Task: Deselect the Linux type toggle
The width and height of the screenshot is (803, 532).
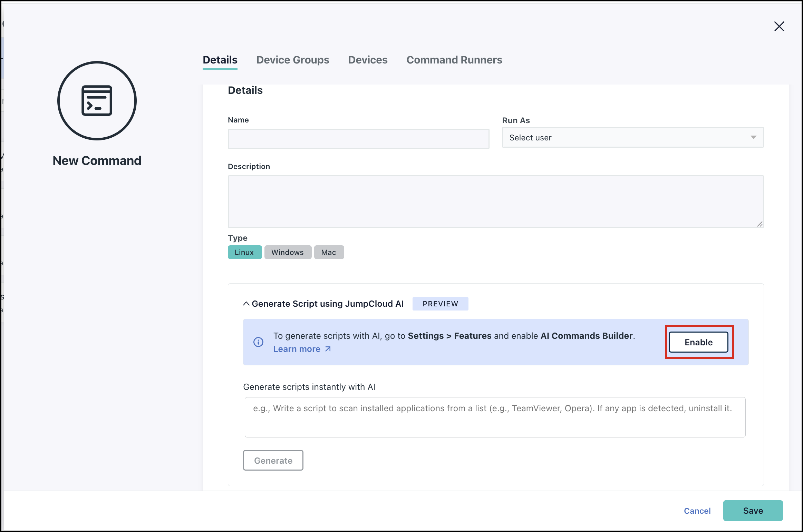Action: click(x=244, y=252)
